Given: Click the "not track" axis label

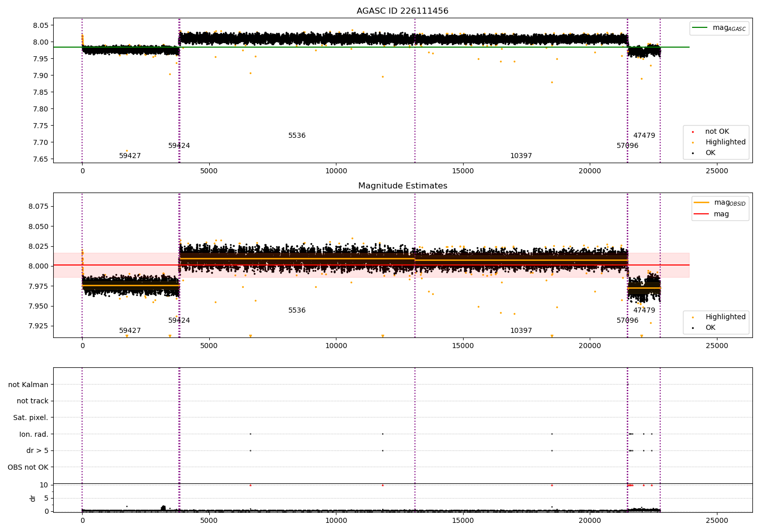Looking at the screenshot, I should 32,401.
